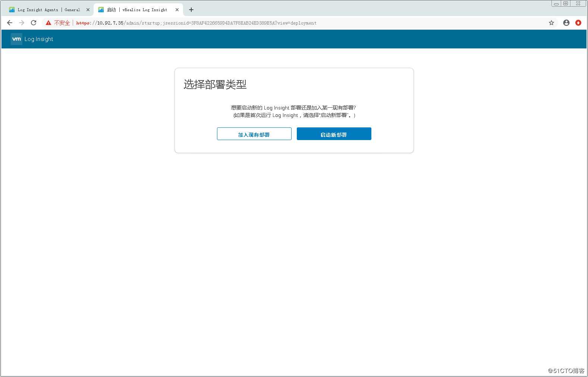Image resolution: width=588 pixels, height=377 pixels.
Task: Click the vm logo in header
Action: tap(16, 39)
